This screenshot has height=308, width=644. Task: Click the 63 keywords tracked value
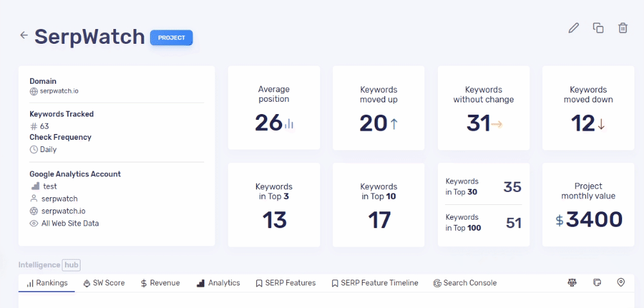pyautogui.click(x=44, y=126)
